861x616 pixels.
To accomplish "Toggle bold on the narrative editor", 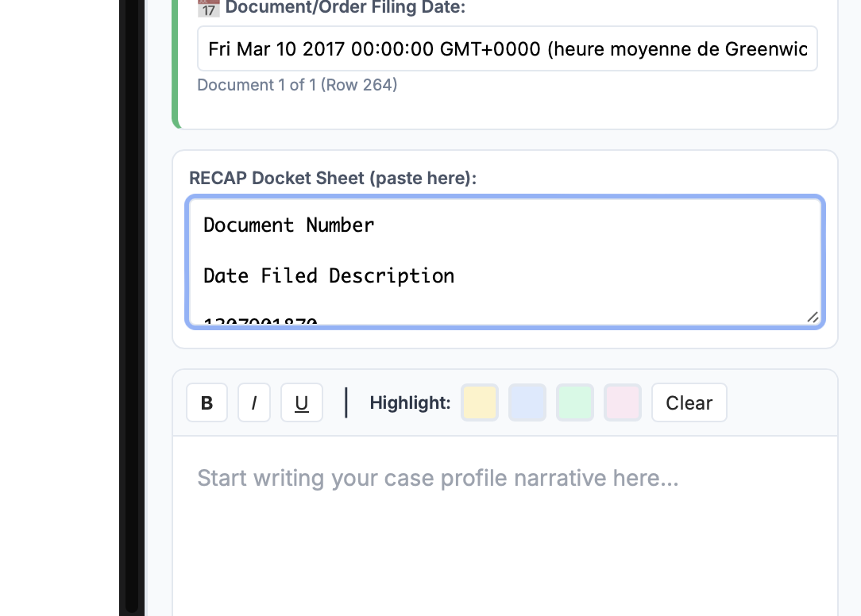I will click(207, 402).
